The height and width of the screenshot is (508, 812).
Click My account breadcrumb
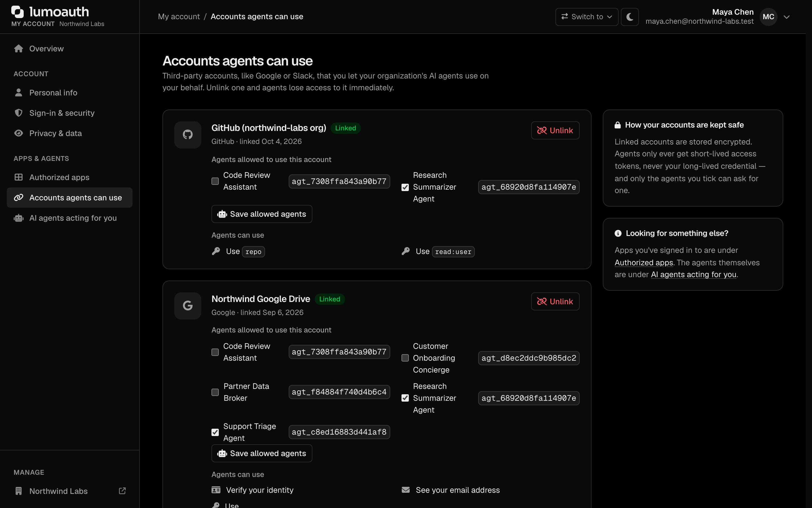179,16
